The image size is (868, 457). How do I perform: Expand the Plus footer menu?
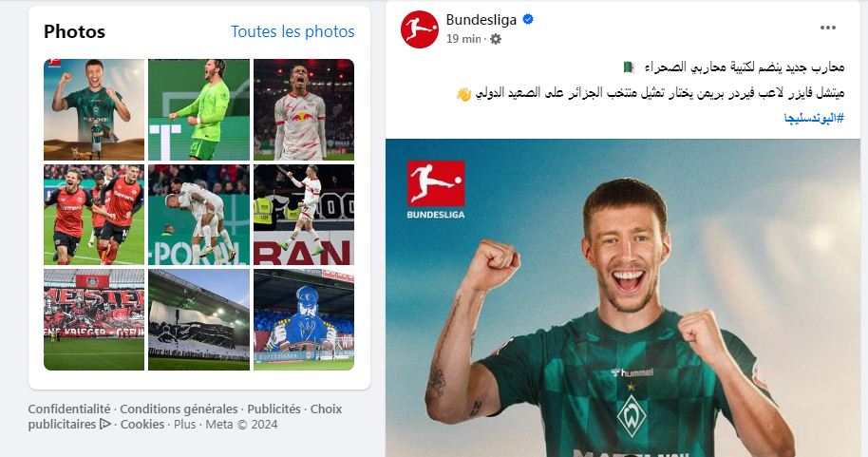coord(185,425)
